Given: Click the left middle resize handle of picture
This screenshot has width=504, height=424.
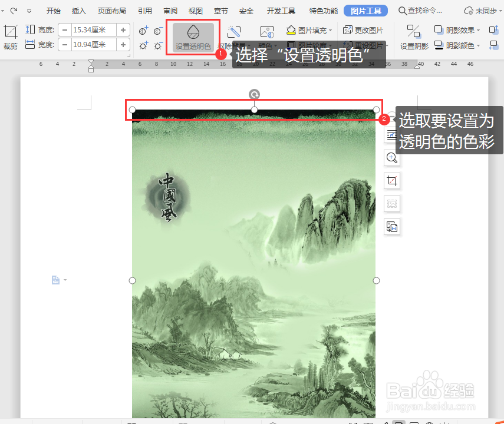Looking at the screenshot, I should (132, 280).
